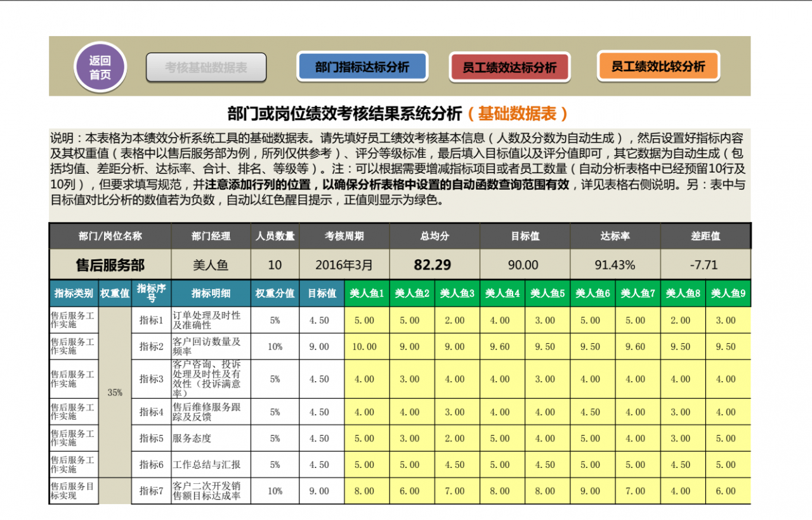Viewport: 812px width, 520px height.
Task: Click the 差距值 header cell
Action: (705, 236)
